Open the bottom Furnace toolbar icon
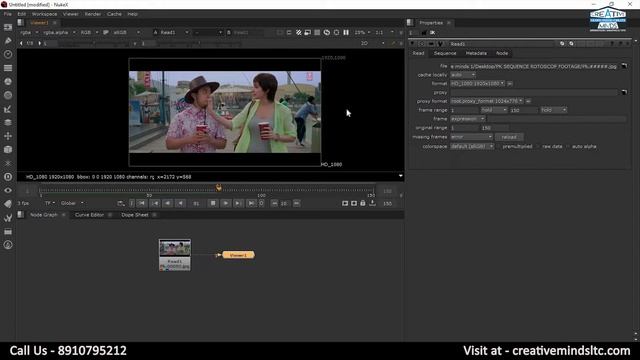The image size is (640, 360). pyautogui.click(x=8, y=245)
